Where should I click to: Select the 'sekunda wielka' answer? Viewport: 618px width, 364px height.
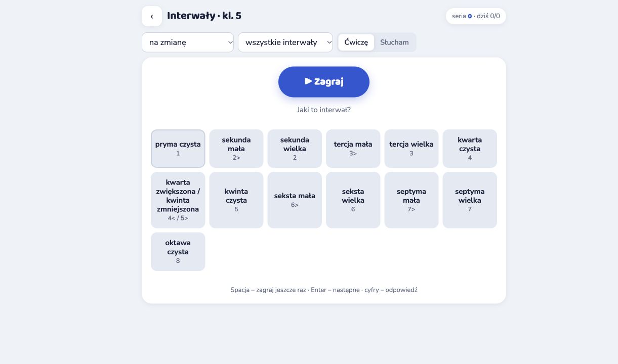[x=295, y=149]
